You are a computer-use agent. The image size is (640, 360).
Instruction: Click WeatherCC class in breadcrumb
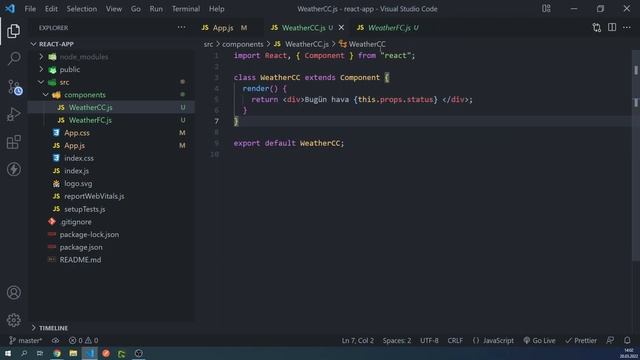[362, 44]
